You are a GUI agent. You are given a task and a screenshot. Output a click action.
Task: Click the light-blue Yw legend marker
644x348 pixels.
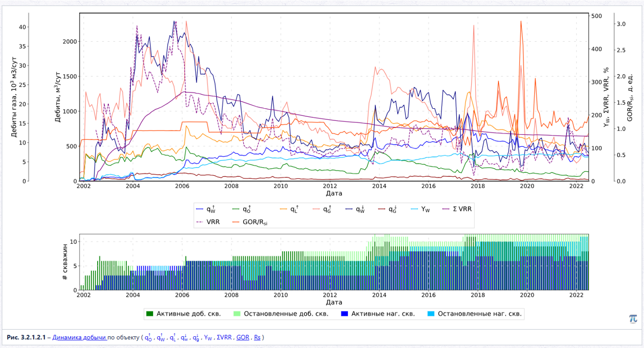pos(413,209)
